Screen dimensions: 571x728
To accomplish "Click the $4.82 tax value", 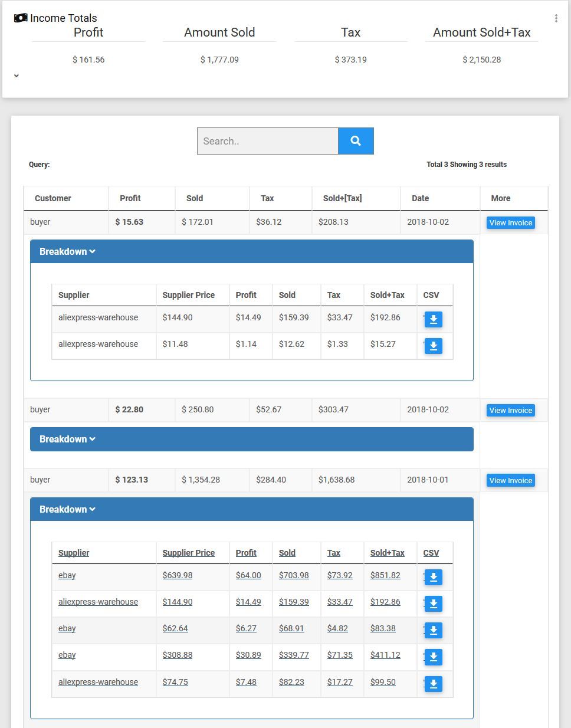I will pyautogui.click(x=337, y=628).
